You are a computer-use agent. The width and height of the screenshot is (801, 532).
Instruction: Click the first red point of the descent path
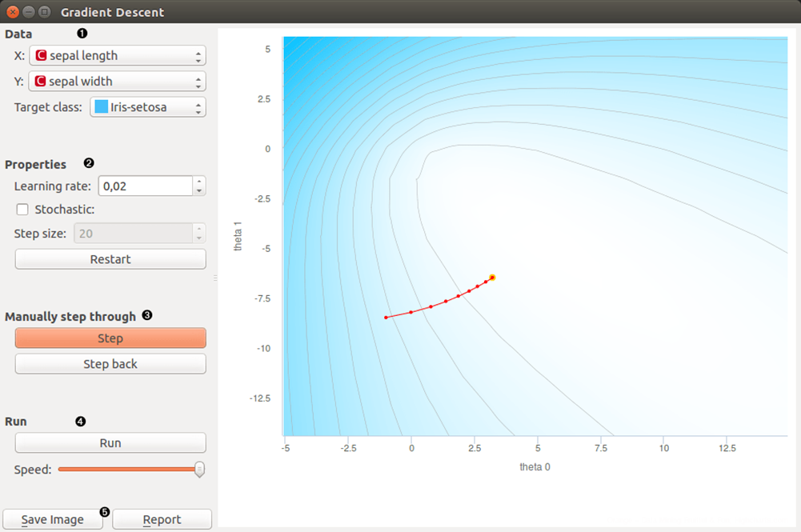pos(386,318)
